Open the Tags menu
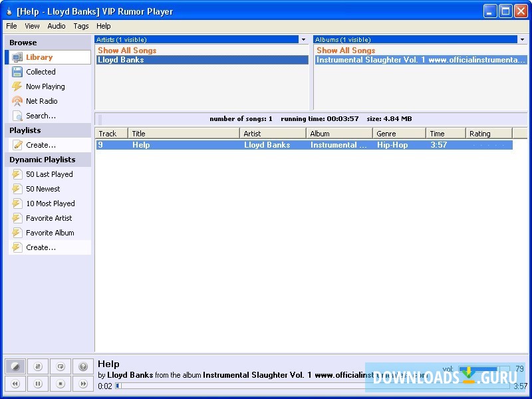532x399 pixels. pyautogui.click(x=81, y=26)
